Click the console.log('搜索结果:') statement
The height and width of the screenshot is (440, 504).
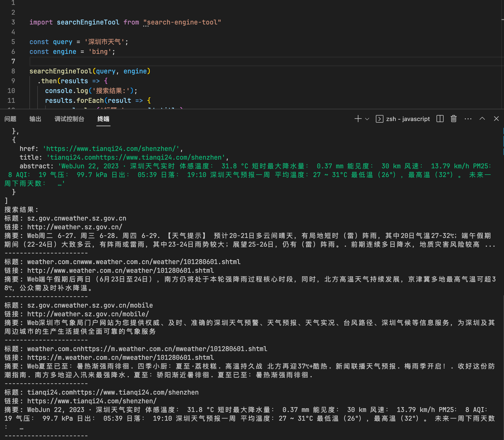pyautogui.click(x=91, y=91)
